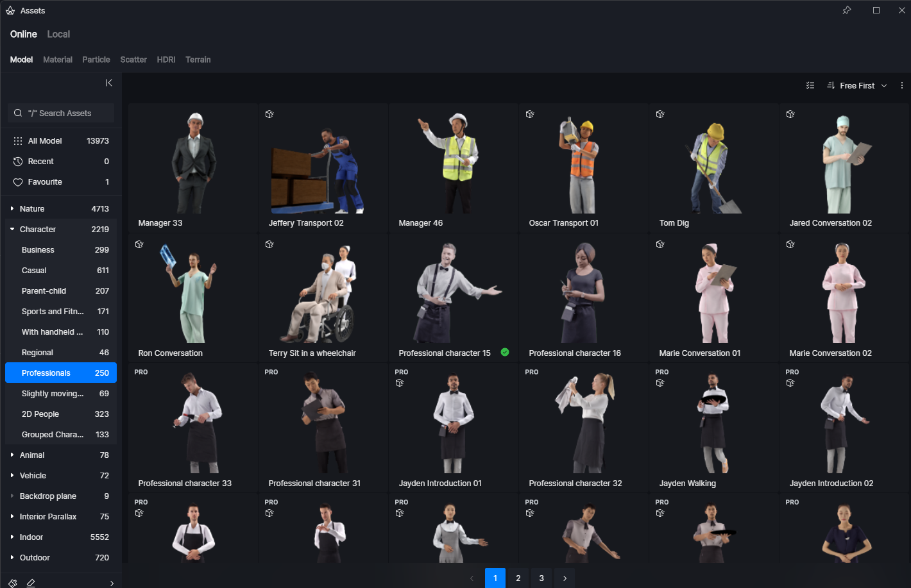Show All Model assets
The image size is (911, 588).
(x=61, y=140)
